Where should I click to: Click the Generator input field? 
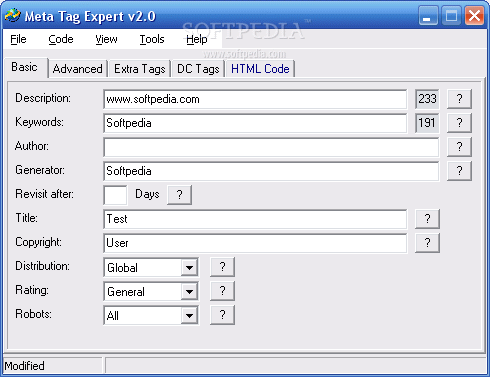(271, 171)
